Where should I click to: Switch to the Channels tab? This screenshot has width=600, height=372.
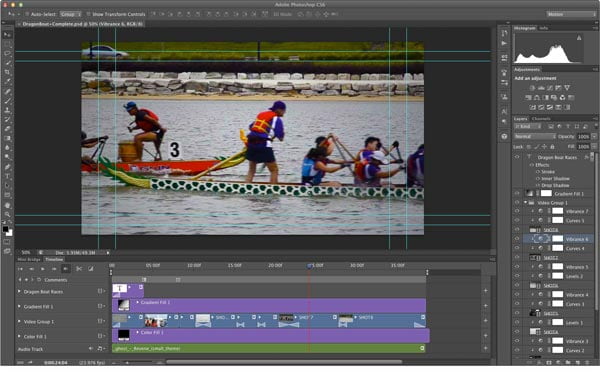tap(541, 119)
